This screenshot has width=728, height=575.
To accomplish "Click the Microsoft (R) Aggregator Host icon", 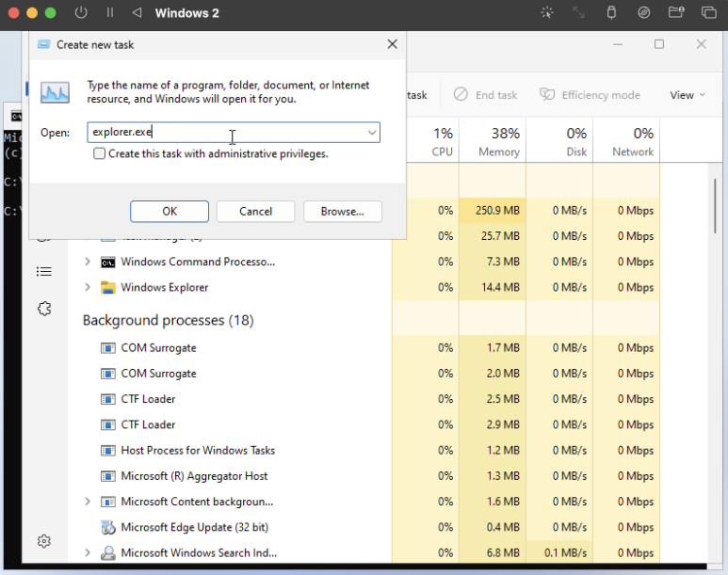I will pos(107,476).
